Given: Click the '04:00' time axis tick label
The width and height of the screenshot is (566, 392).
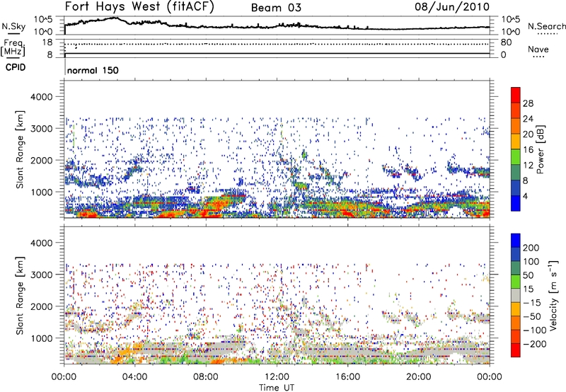Looking at the screenshot, I should coord(134,377).
